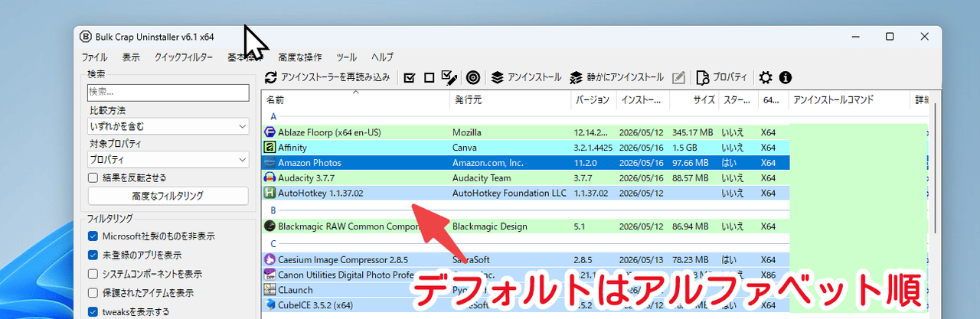The height and width of the screenshot is (319, 980).
Task: Select the Caesium Image Compressor 2.8.5 row
Action: [594, 259]
